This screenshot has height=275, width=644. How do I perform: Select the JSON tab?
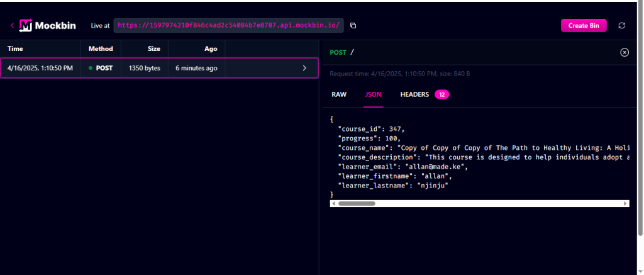[x=374, y=94]
